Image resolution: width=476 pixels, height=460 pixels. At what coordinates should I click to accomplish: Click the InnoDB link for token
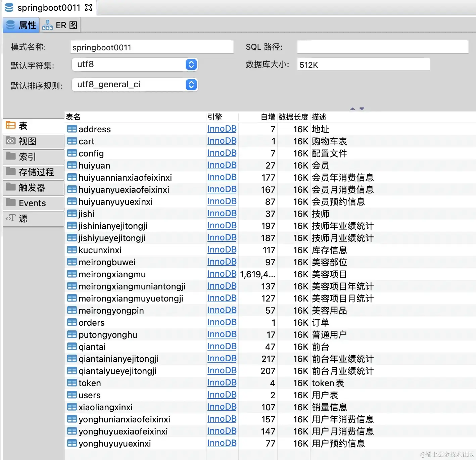tap(222, 383)
